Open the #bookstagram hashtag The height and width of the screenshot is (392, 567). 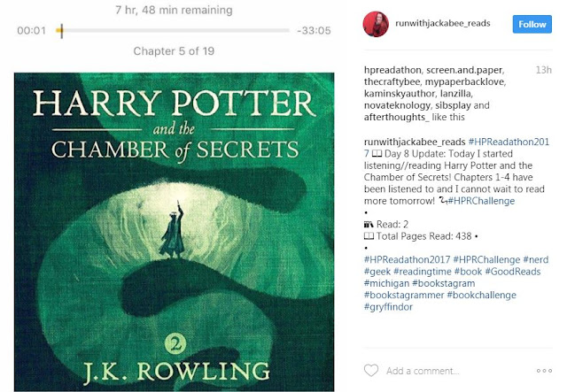click(x=443, y=283)
